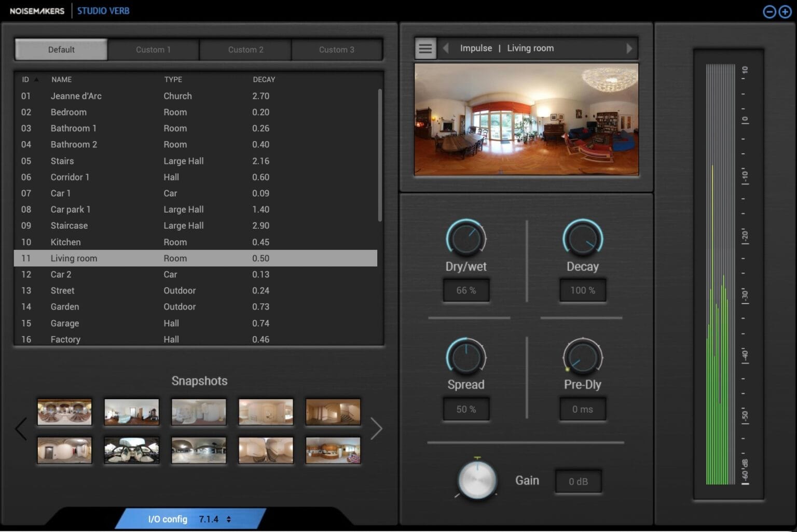Go to next impulse with right arrow
The width and height of the screenshot is (797, 532).
(x=629, y=49)
